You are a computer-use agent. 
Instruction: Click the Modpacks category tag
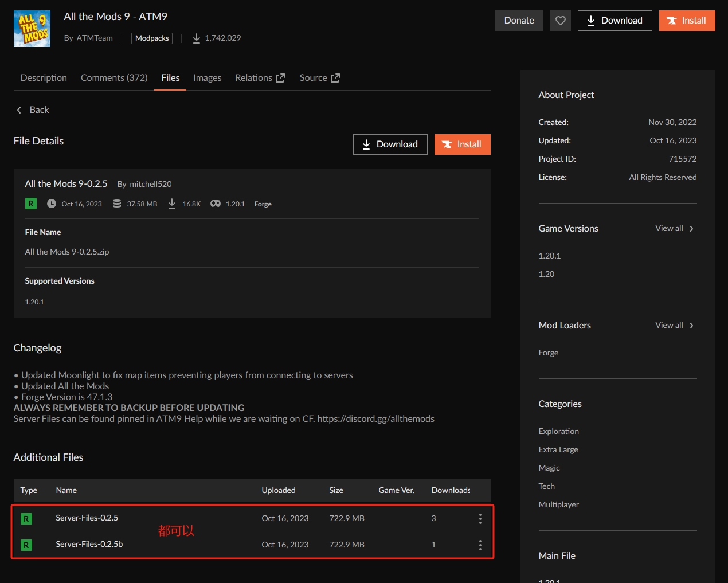coord(152,38)
